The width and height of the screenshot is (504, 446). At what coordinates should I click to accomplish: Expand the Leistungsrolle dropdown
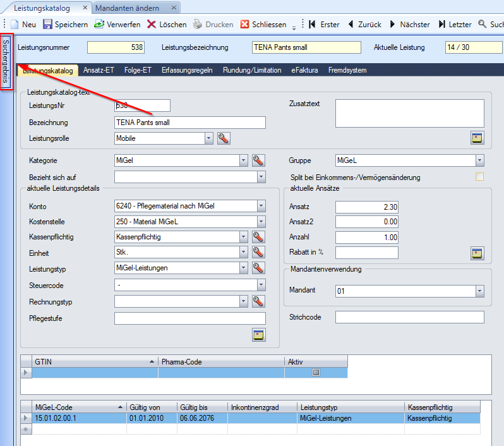pyautogui.click(x=209, y=138)
